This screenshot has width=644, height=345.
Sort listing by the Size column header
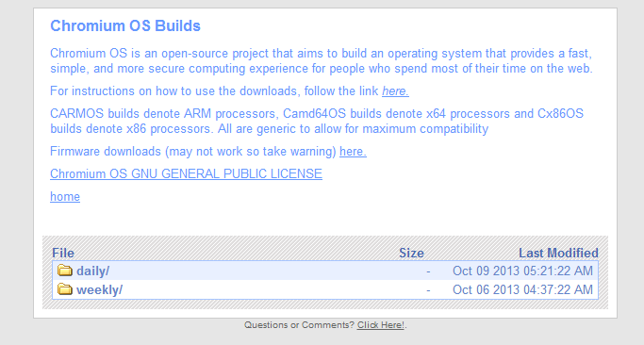(411, 253)
